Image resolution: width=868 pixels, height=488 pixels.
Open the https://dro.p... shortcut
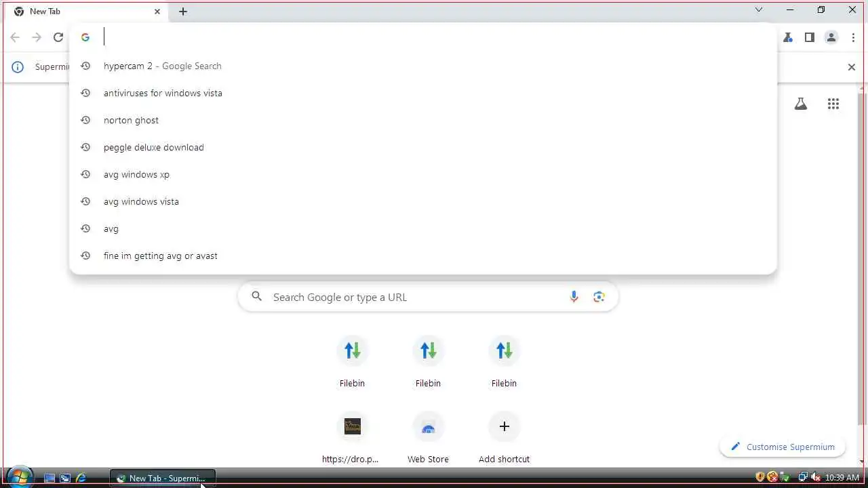coord(352,438)
